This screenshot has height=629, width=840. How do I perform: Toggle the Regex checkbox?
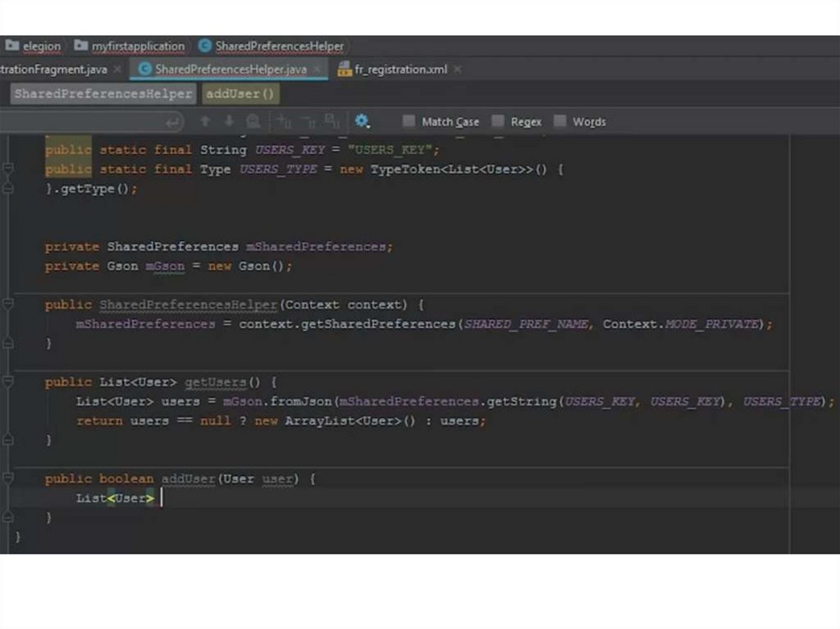tap(498, 121)
